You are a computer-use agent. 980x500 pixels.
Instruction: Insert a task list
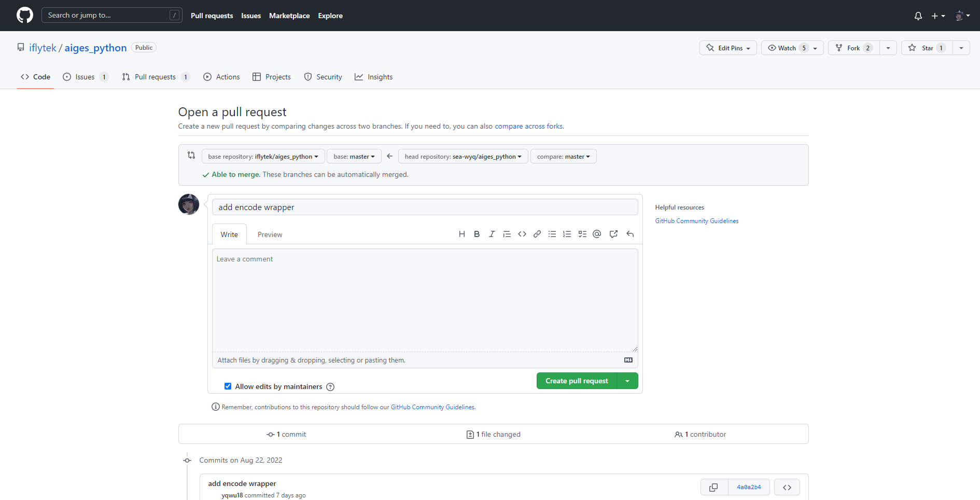point(582,234)
